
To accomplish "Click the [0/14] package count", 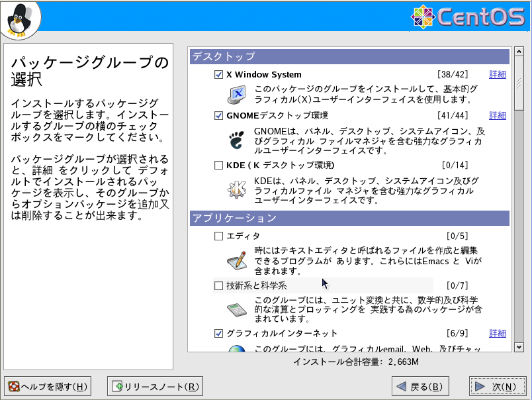I will click(x=455, y=166).
